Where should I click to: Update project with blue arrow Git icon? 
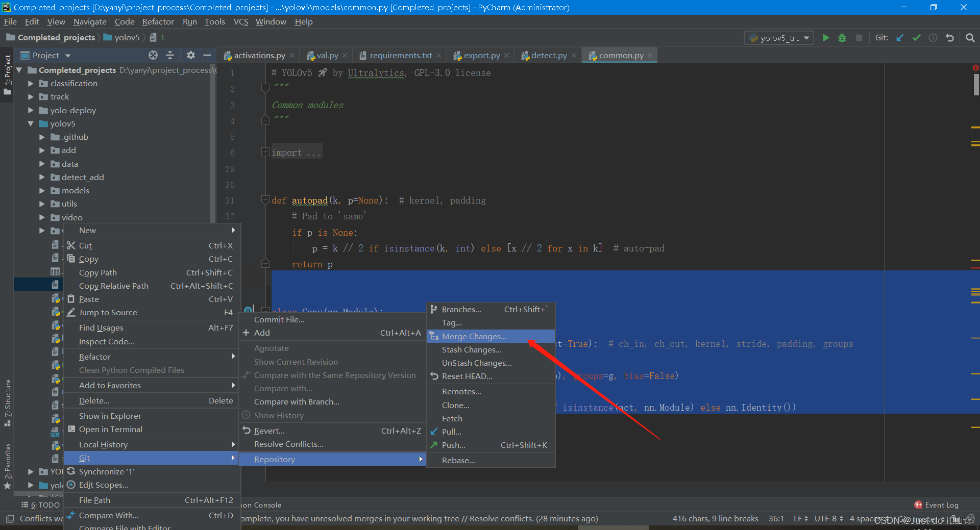click(900, 38)
